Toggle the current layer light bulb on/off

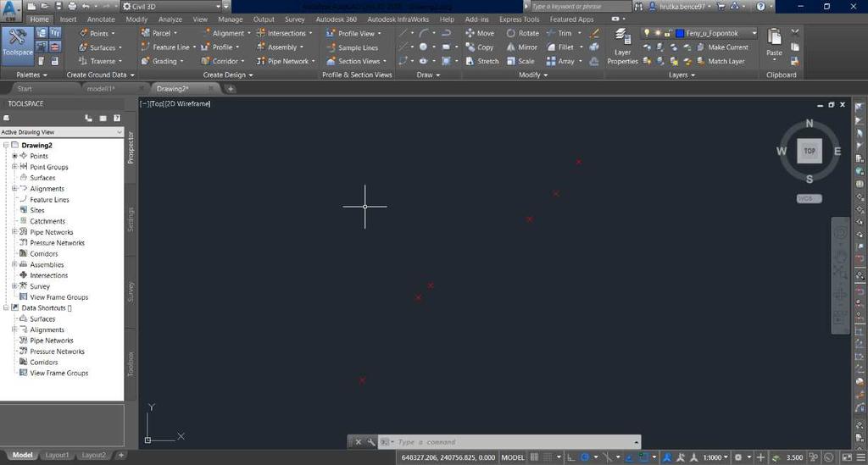[x=646, y=33]
